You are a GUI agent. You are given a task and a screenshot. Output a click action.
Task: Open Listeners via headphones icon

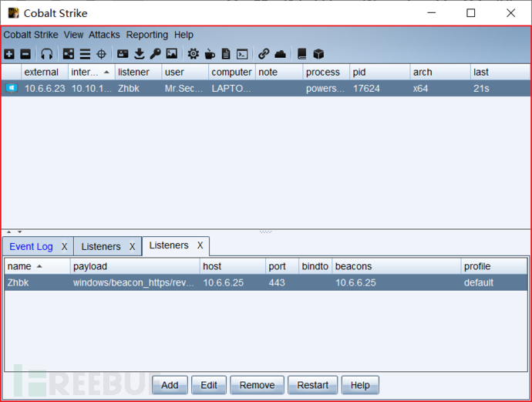[47, 54]
